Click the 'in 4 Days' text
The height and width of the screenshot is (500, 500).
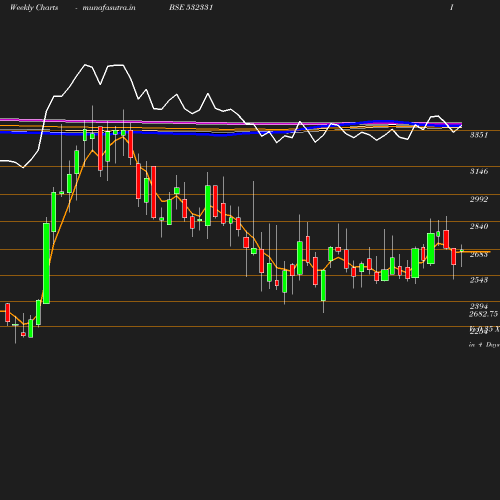click(484, 345)
